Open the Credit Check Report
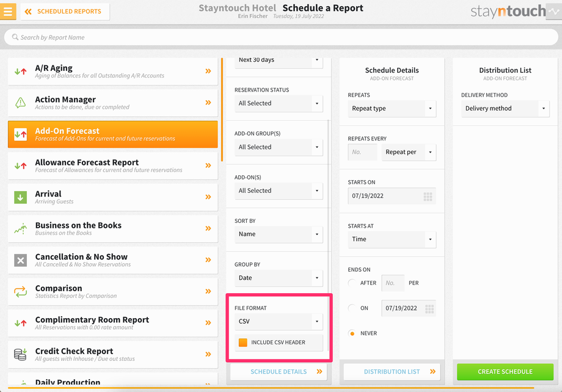The image size is (562, 392). click(x=112, y=355)
